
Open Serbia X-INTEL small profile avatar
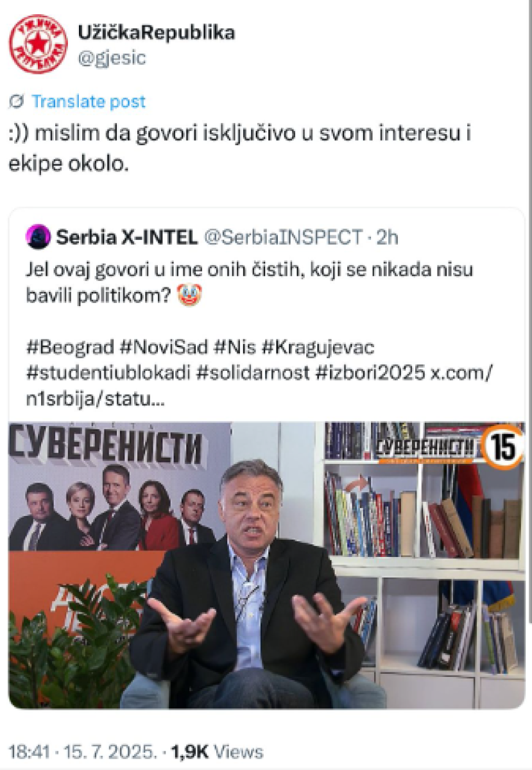tap(39, 237)
